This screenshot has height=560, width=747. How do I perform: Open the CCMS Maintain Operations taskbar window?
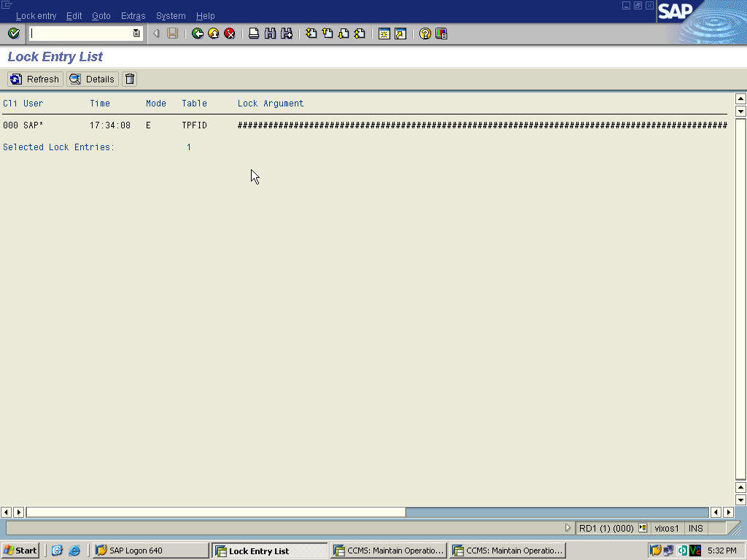tap(387, 550)
